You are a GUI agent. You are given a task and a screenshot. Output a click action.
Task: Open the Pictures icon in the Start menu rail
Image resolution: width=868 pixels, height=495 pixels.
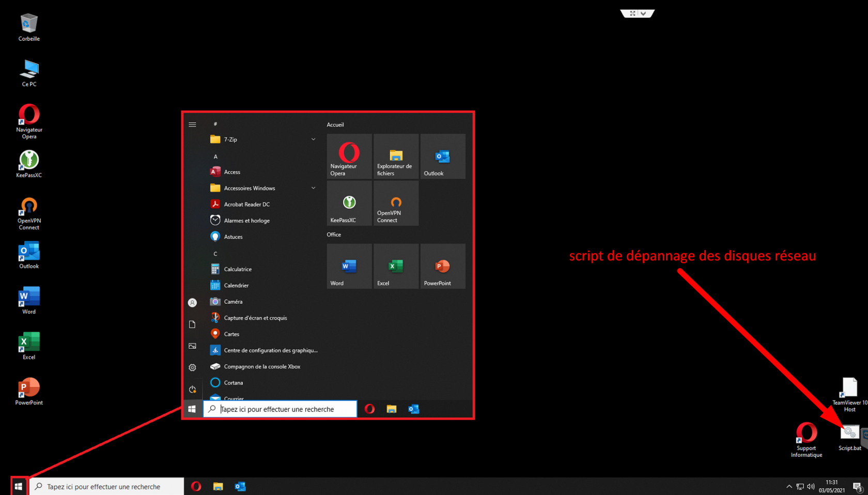click(x=192, y=346)
